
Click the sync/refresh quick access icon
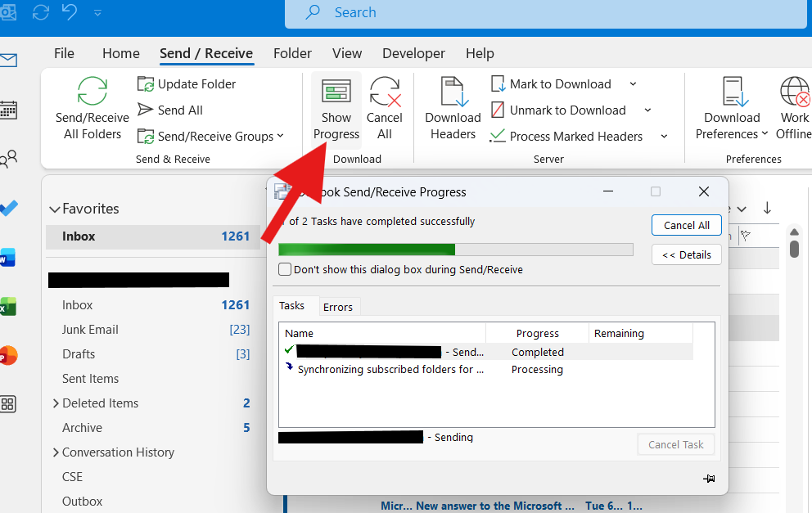click(x=41, y=11)
